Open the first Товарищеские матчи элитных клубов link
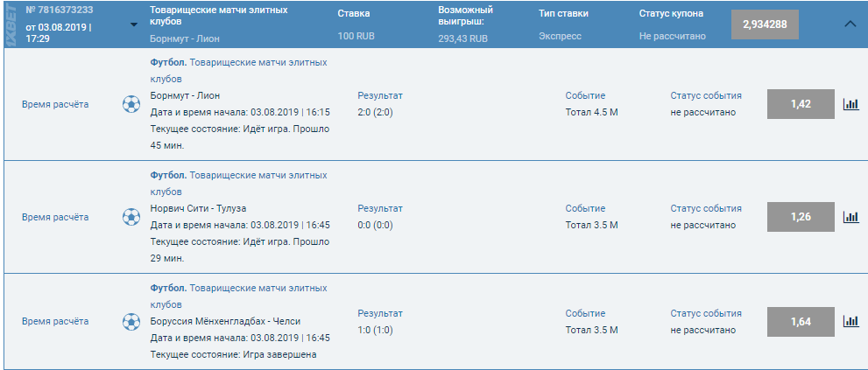868x370 pixels. [258, 63]
